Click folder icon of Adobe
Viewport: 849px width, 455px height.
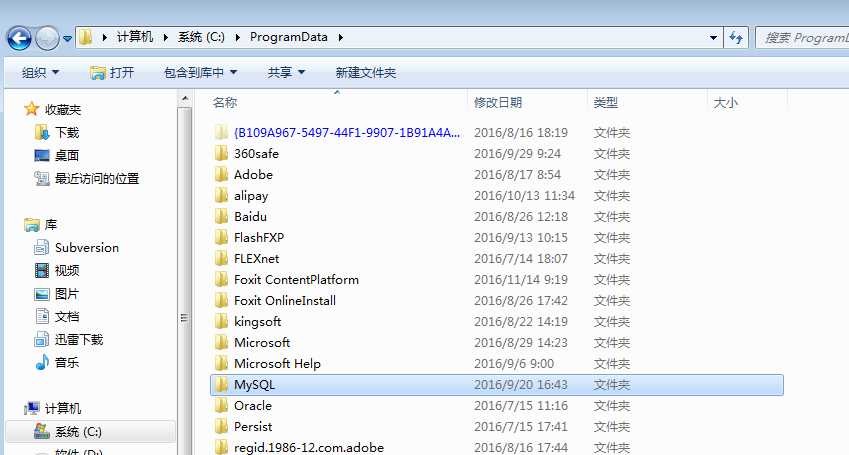click(x=221, y=175)
